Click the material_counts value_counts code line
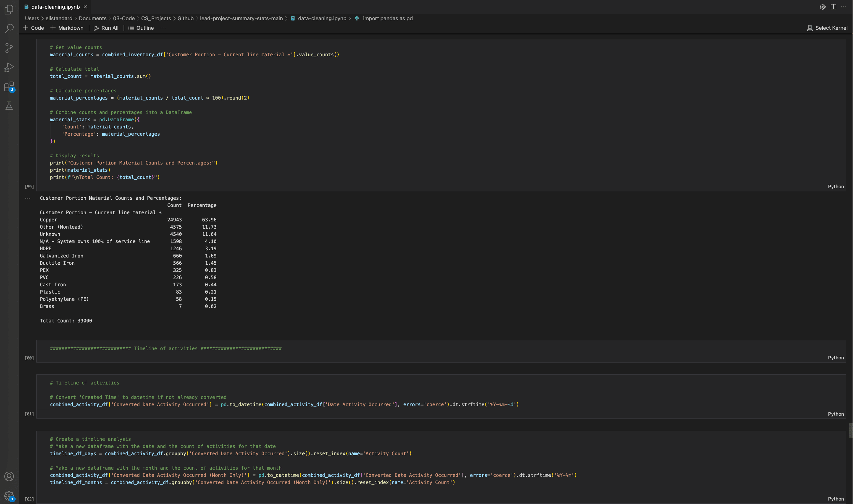 (194, 55)
